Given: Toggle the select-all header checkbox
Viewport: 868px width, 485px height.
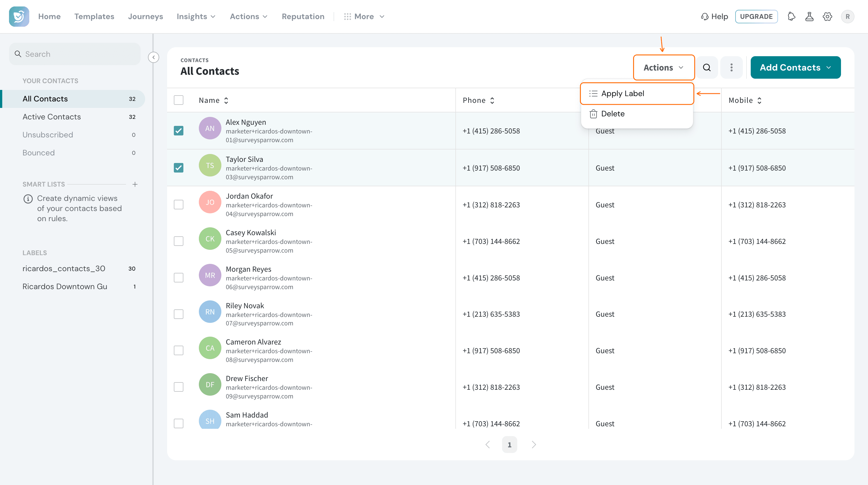Looking at the screenshot, I should coord(179,100).
